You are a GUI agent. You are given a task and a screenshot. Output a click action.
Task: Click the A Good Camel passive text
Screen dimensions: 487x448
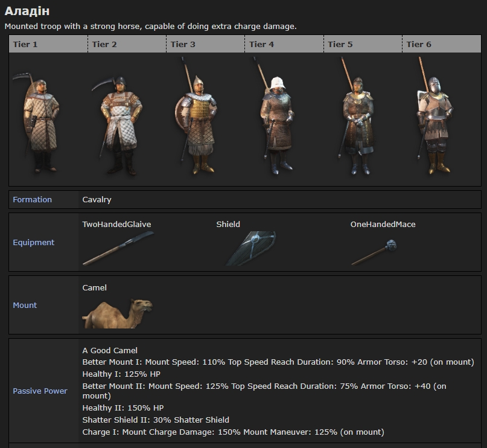[x=110, y=351]
